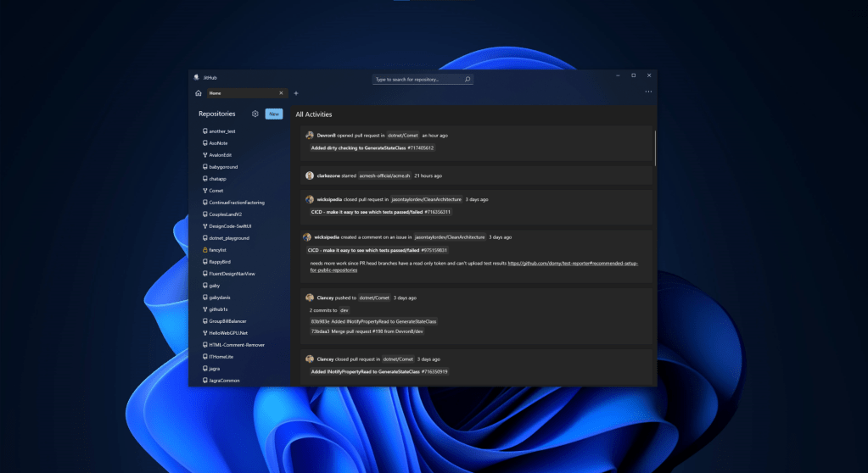Open the acmesh-official/acme.sh repo tag
Screen dimensions: 868x473
coord(384,175)
